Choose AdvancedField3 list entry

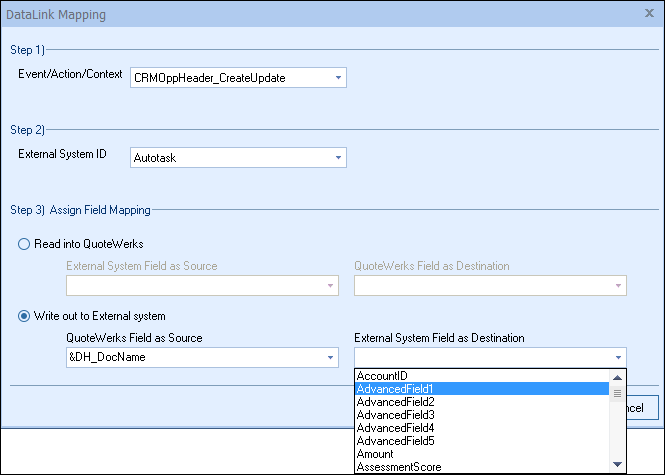pyautogui.click(x=482, y=415)
